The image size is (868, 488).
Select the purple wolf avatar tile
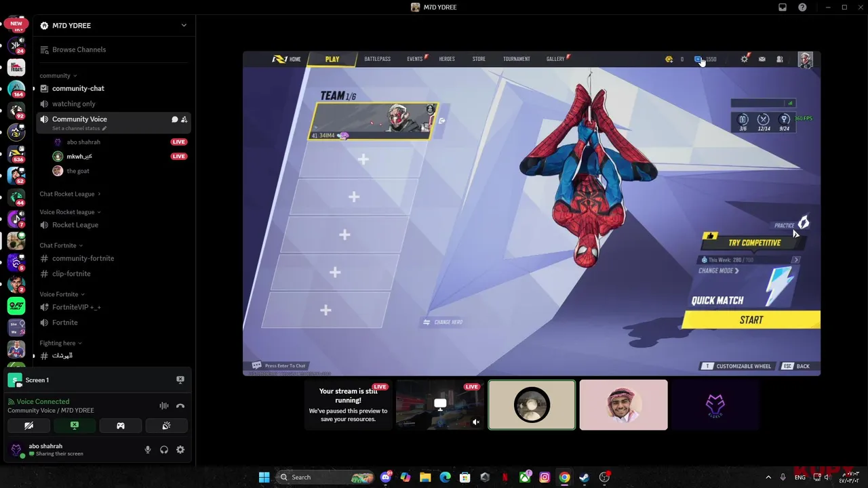[715, 405]
